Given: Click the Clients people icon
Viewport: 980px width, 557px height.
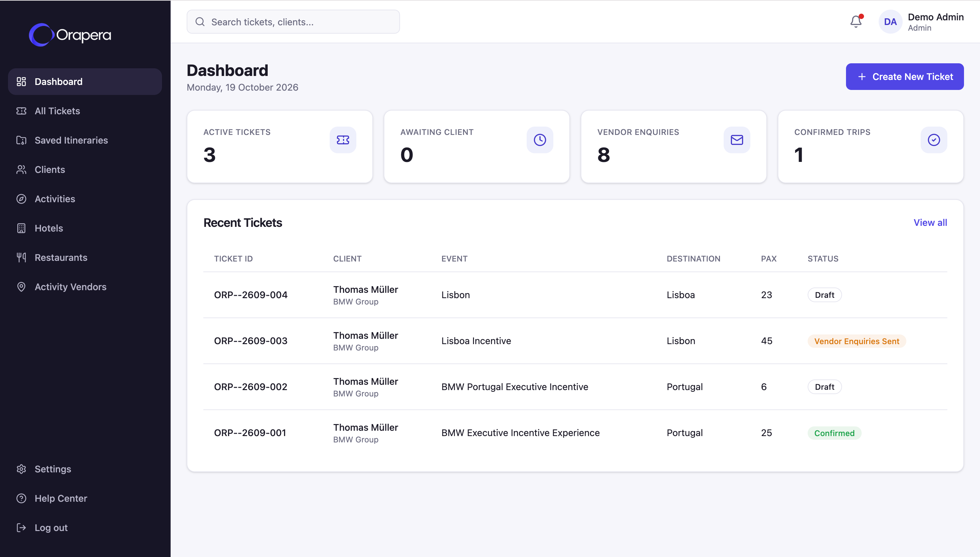Looking at the screenshot, I should coord(21,170).
